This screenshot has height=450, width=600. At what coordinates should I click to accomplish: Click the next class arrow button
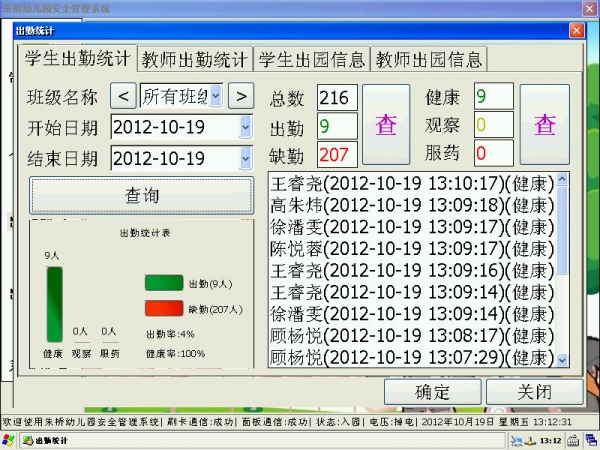[x=241, y=97]
